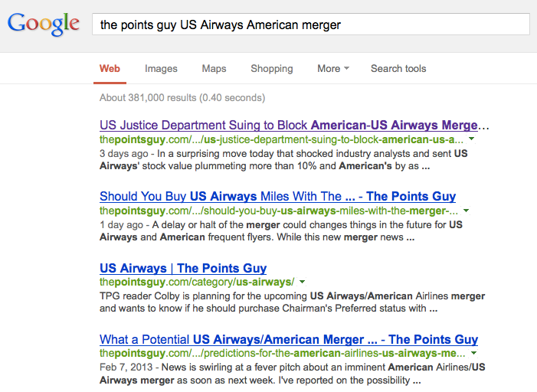The width and height of the screenshot is (537, 392).
Task: Open Search tools options
Action: tap(398, 68)
